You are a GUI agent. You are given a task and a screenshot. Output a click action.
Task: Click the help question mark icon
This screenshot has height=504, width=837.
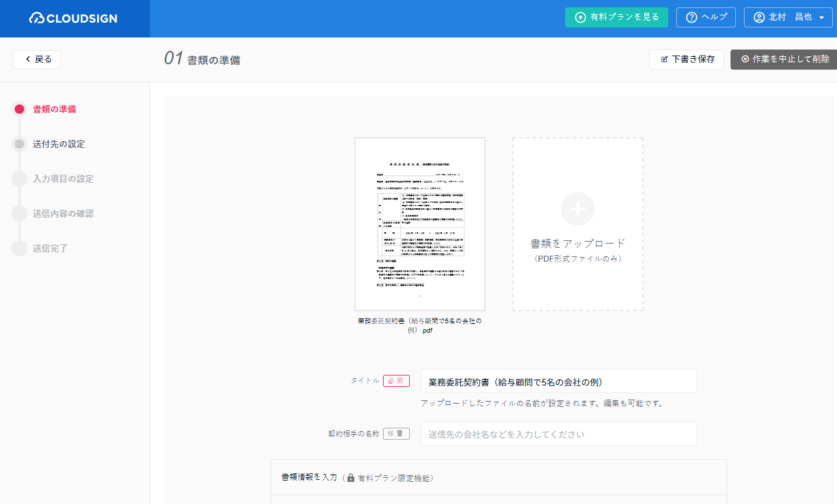point(692,17)
